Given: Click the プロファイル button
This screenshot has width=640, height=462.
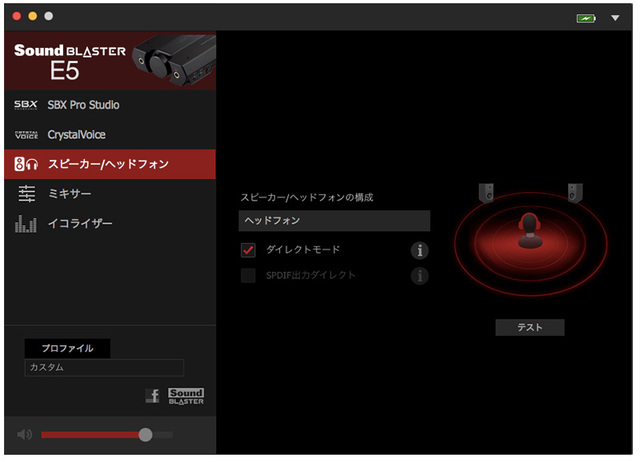Looking at the screenshot, I should click(x=67, y=348).
